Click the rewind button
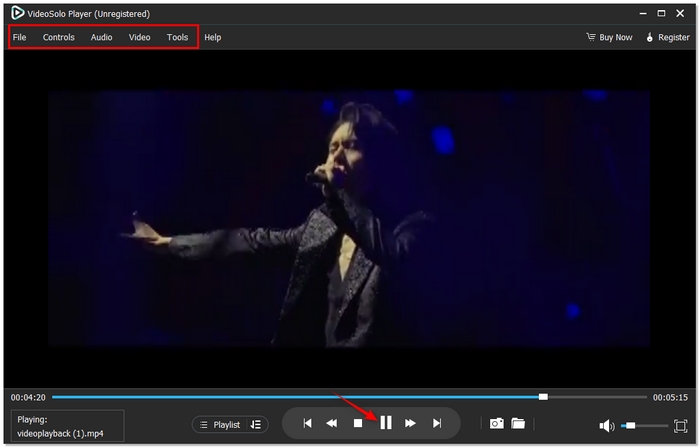The height and width of the screenshot is (448, 700). click(x=332, y=424)
